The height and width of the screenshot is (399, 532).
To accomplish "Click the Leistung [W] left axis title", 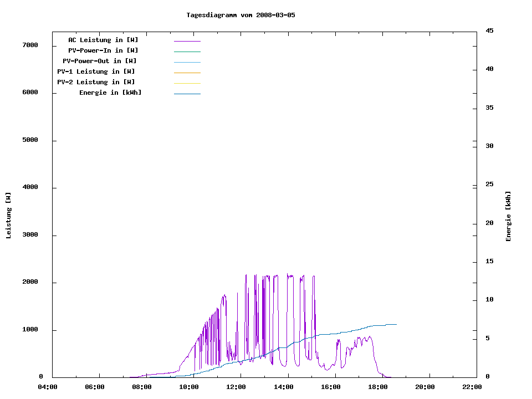I will [8, 216].
